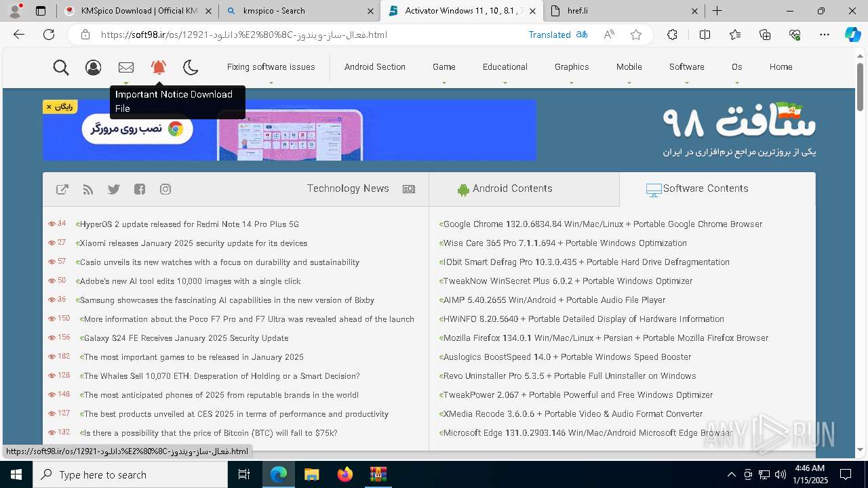Open the Extensions puzzle icon
Viewport: 868px width, 488px height.
tap(672, 35)
